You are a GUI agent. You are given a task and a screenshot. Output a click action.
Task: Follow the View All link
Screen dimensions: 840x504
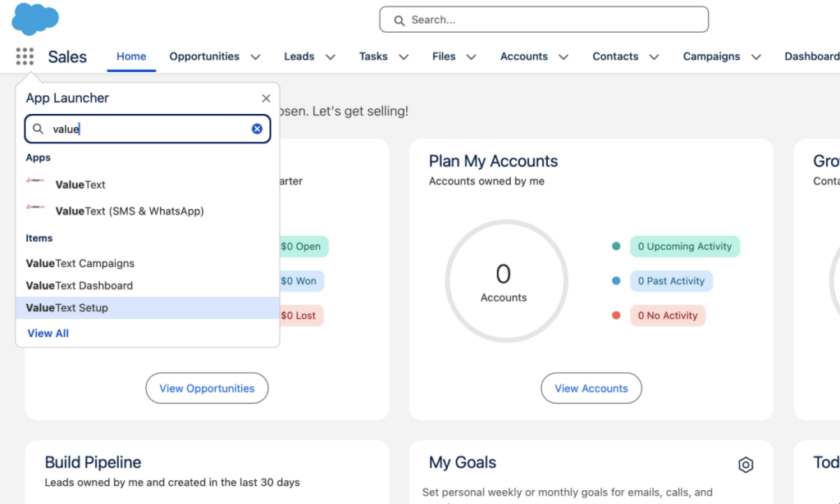pos(48,334)
